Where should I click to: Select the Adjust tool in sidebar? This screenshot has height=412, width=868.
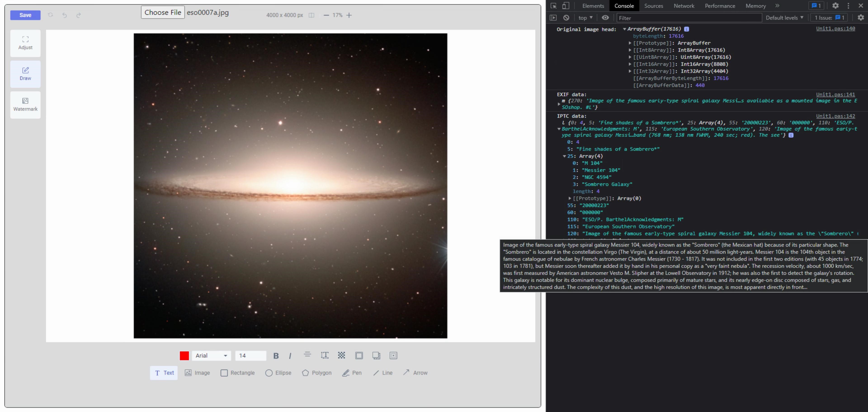click(x=25, y=43)
